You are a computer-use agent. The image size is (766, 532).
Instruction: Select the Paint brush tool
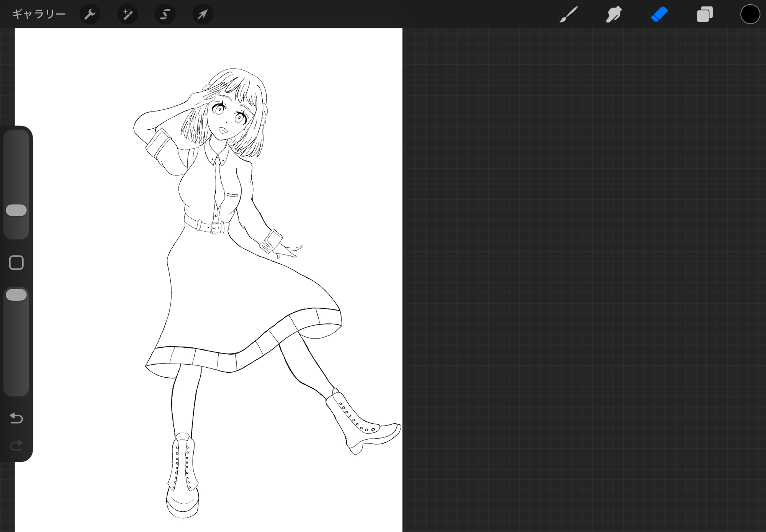coord(568,14)
